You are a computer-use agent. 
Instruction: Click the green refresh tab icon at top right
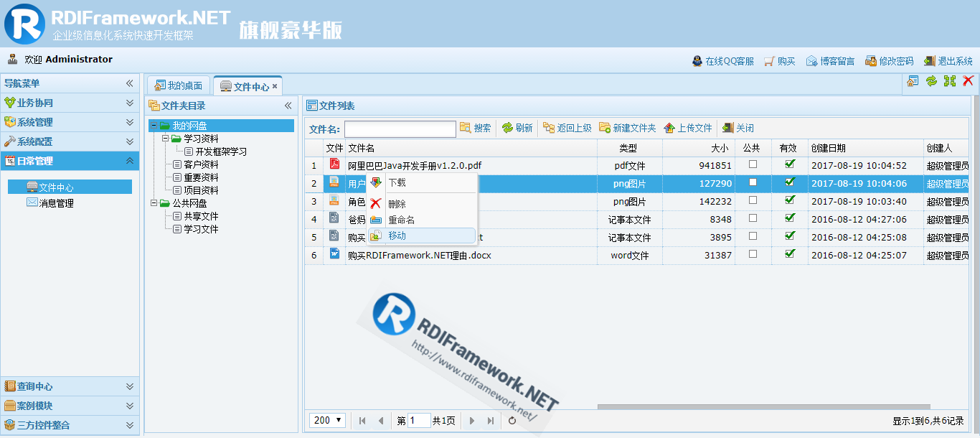click(931, 81)
